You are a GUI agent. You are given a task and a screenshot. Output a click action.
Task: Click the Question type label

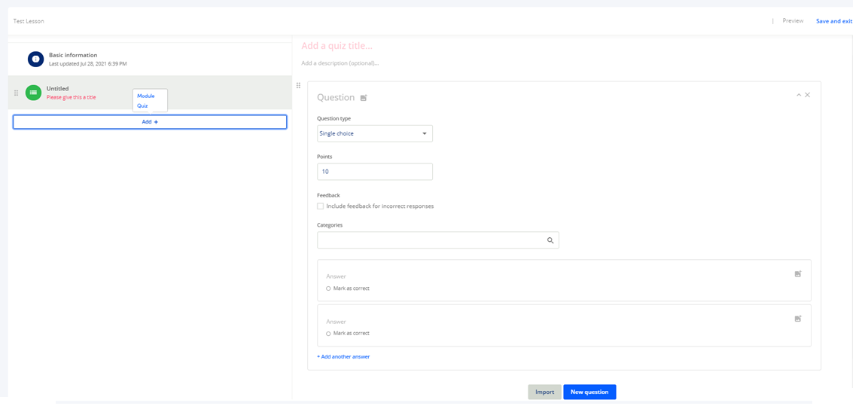[333, 118]
